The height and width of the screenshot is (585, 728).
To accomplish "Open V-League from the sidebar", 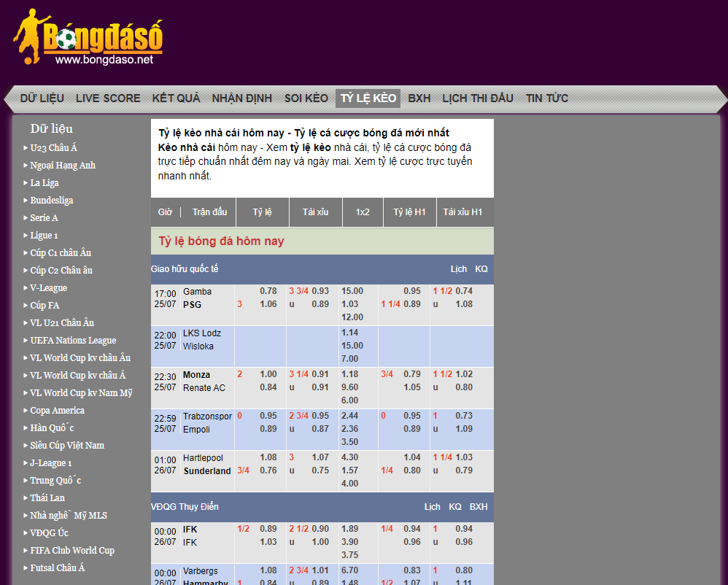I will tap(48, 288).
